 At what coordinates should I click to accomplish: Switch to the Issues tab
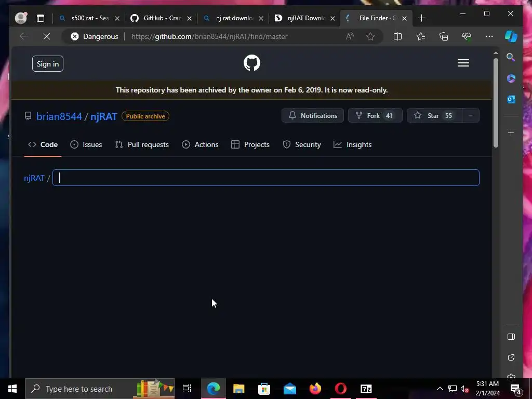click(x=86, y=144)
